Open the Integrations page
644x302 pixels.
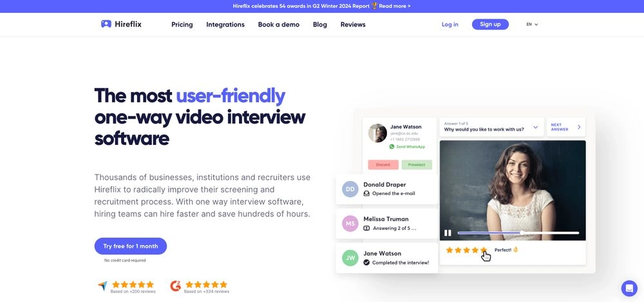point(225,24)
